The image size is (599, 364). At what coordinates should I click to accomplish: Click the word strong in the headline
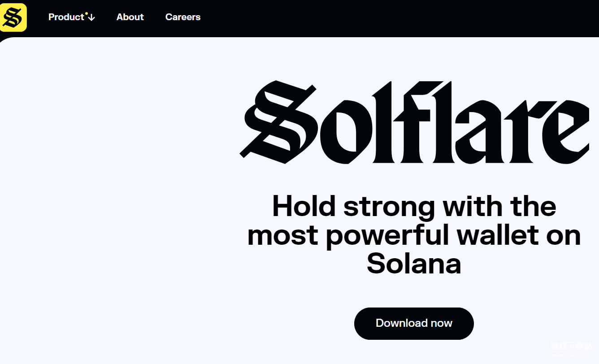pyautogui.click(x=389, y=206)
